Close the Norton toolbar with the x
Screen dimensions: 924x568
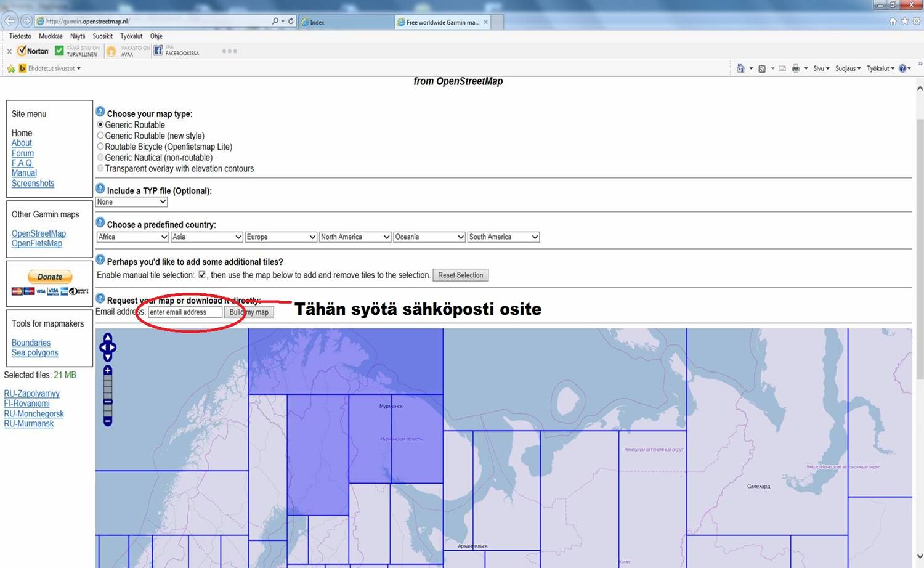click(x=9, y=52)
